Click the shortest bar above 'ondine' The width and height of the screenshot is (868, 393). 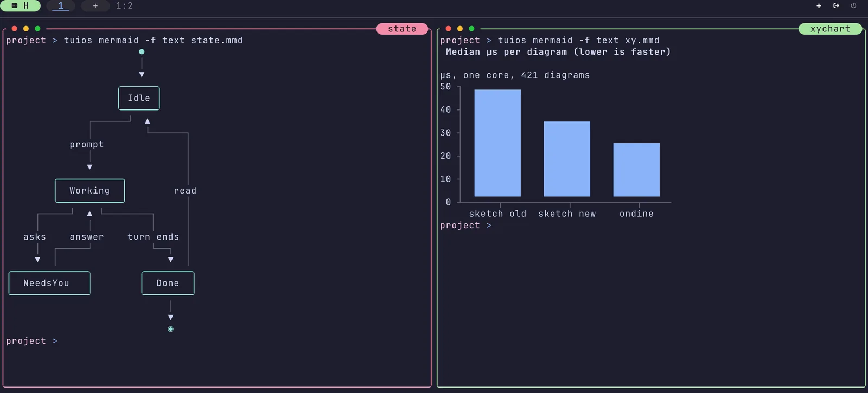tap(636, 170)
